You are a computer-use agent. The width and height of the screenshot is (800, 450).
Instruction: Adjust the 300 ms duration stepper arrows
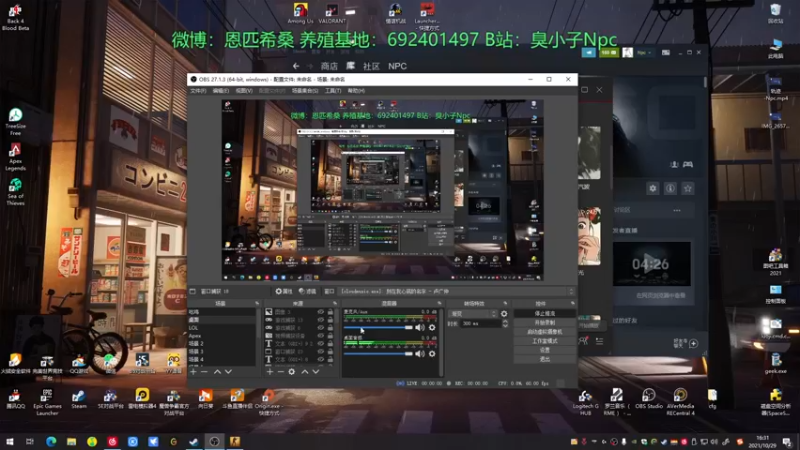(x=505, y=323)
